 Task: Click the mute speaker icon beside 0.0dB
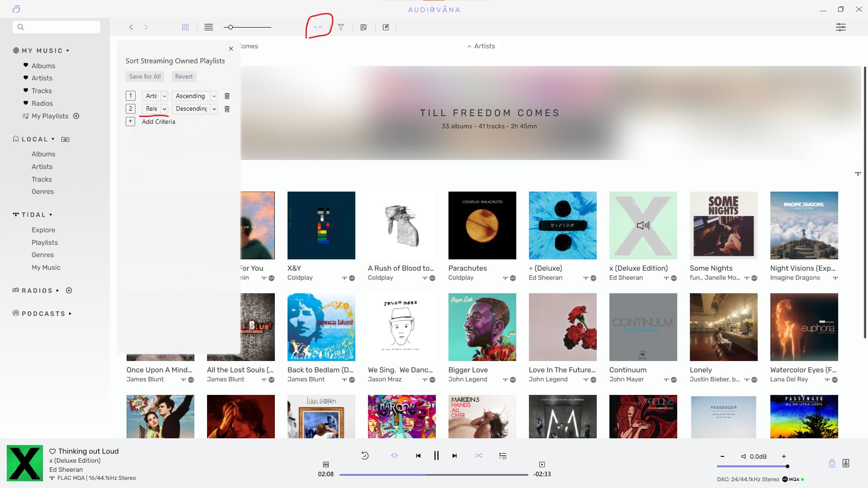pyautogui.click(x=743, y=456)
